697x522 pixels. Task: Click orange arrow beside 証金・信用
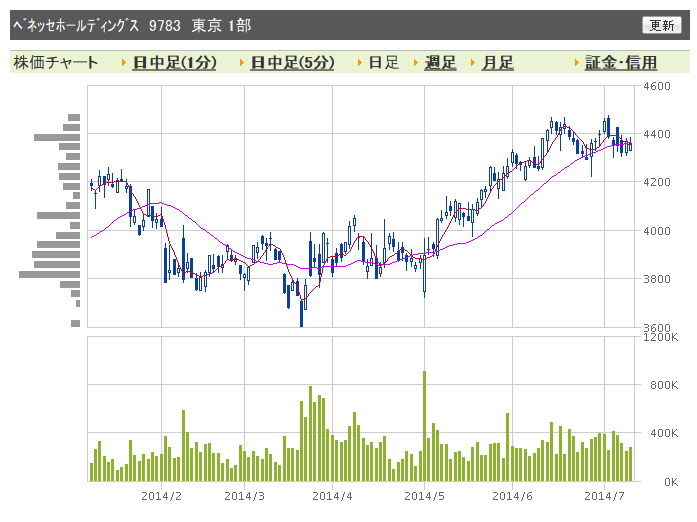[577, 63]
